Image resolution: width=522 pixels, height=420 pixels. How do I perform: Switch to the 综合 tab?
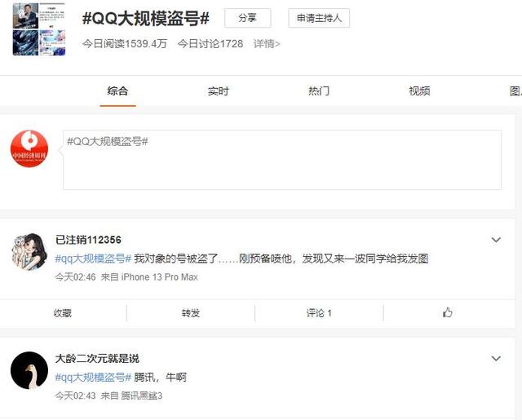[117, 91]
